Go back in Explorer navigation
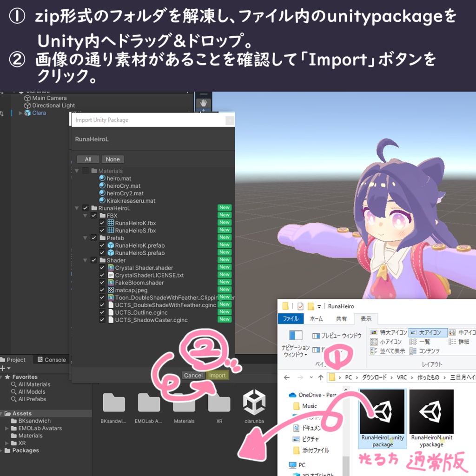The width and height of the screenshot is (476, 476). click(x=286, y=377)
